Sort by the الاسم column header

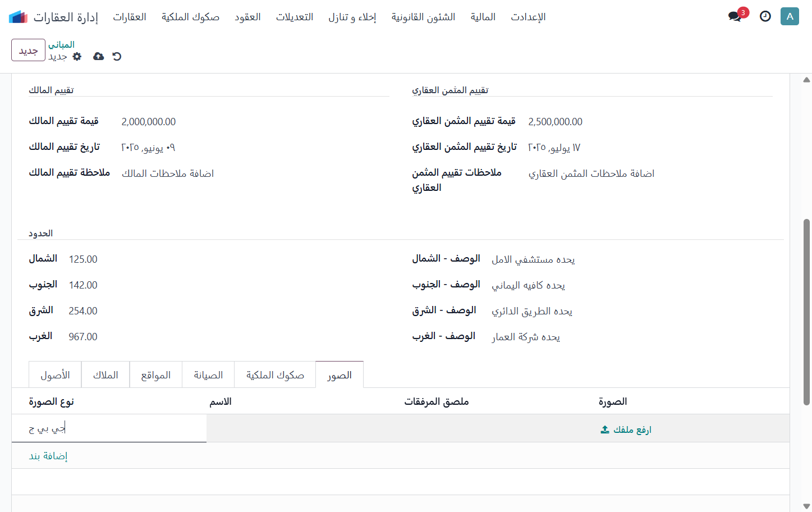[221, 401]
